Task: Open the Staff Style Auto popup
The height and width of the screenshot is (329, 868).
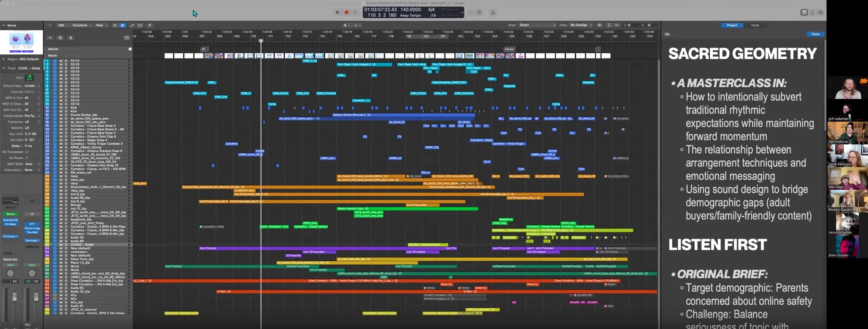Action: tap(32, 164)
